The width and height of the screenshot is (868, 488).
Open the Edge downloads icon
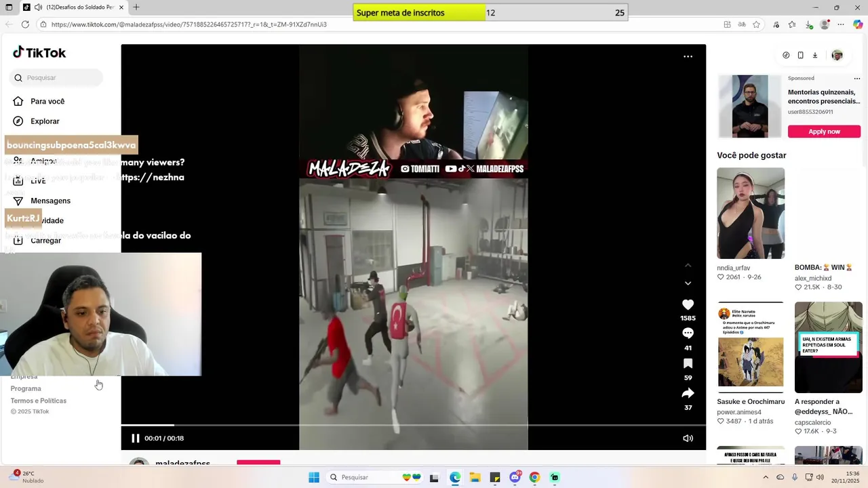point(809,24)
